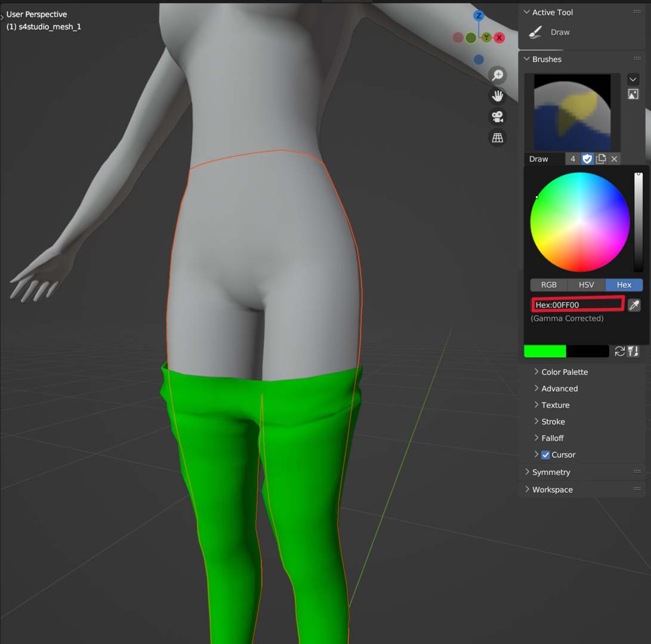Viewport: 651px width, 644px height.
Task: Click the Symmetry panel drag handle dots
Action: (x=637, y=472)
